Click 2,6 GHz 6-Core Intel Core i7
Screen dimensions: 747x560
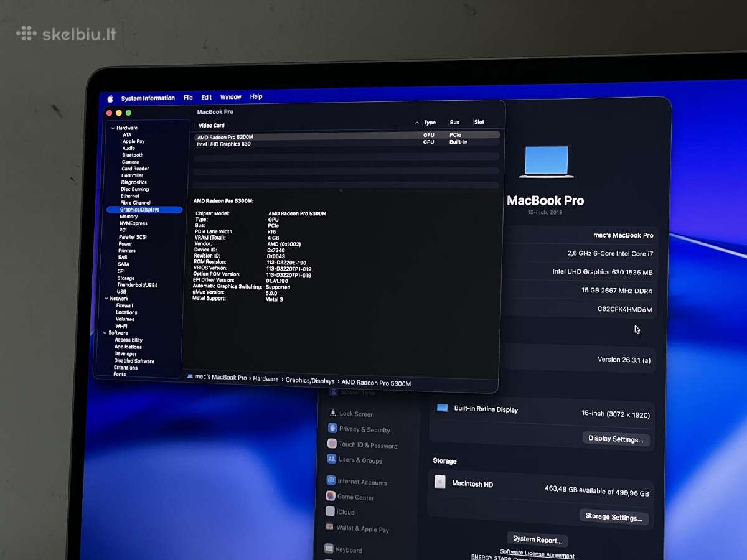(610, 253)
